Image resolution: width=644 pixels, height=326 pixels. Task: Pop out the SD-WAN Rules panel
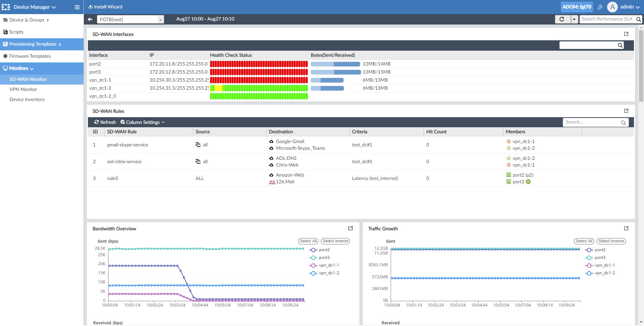626,111
